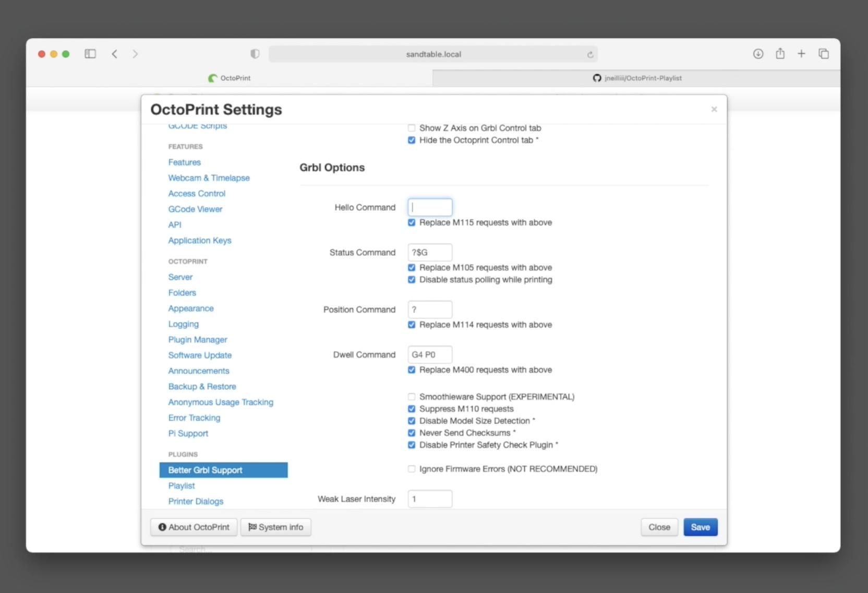Open Backup & Restore settings
The height and width of the screenshot is (593, 868).
(x=202, y=387)
